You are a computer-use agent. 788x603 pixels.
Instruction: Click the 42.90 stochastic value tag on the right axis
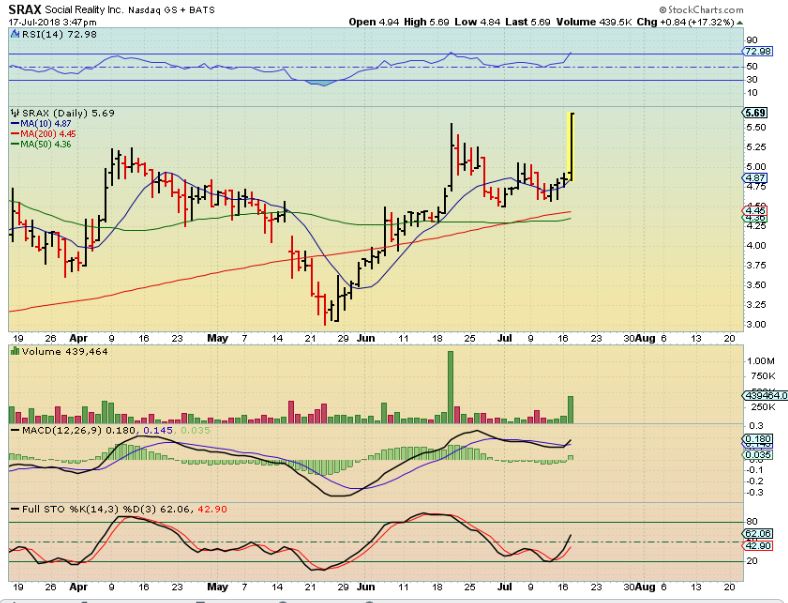coord(758,546)
